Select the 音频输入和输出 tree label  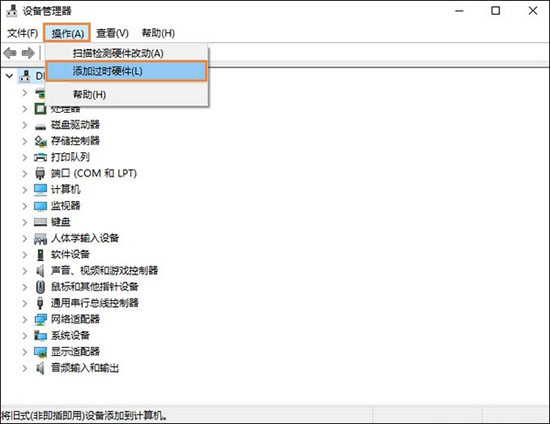[85, 368]
